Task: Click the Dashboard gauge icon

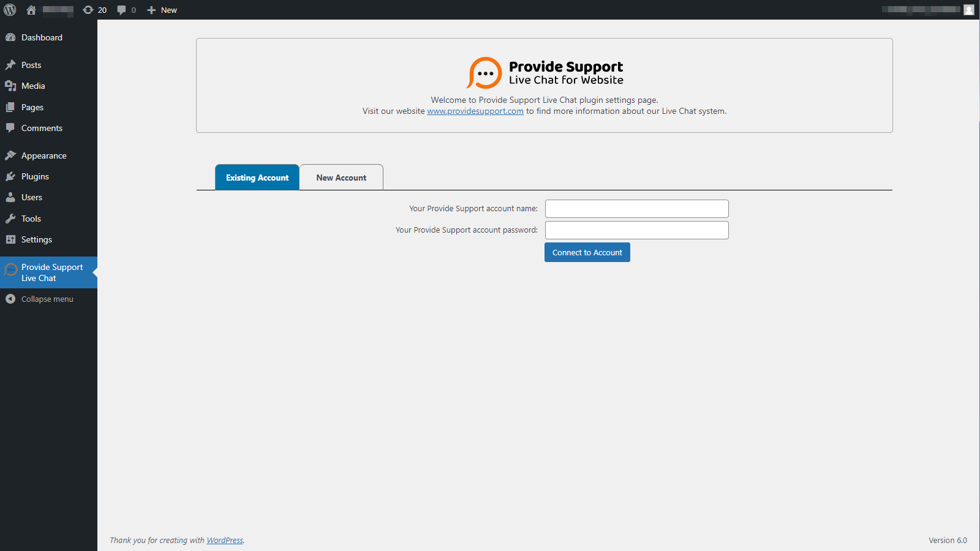Action: (10, 37)
